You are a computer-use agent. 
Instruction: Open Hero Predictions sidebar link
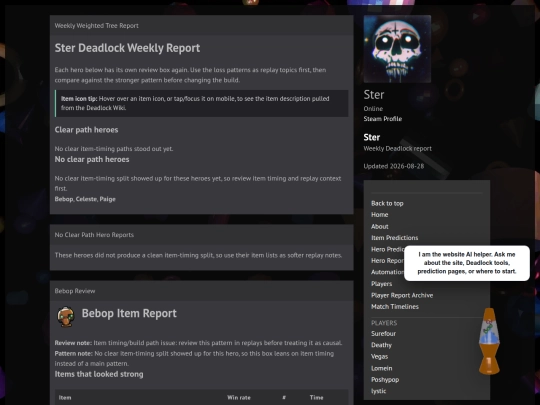[388, 249]
